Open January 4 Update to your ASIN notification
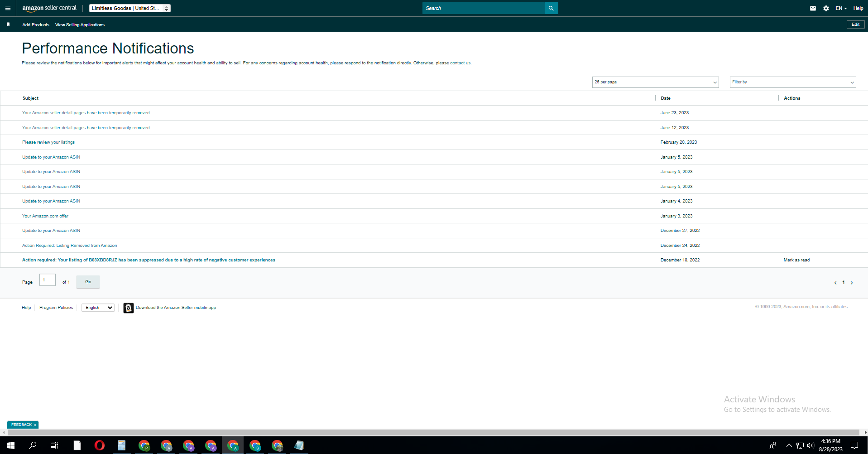The image size is (868, 454). (51, 201)
